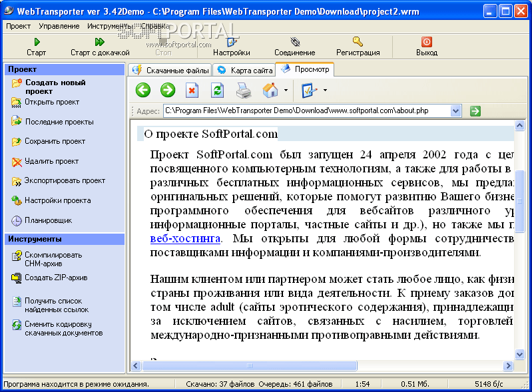Viewport: 532px width, 392px height.
Task: Click Получить список найденных ссылок icon
Action: [17, 301]
